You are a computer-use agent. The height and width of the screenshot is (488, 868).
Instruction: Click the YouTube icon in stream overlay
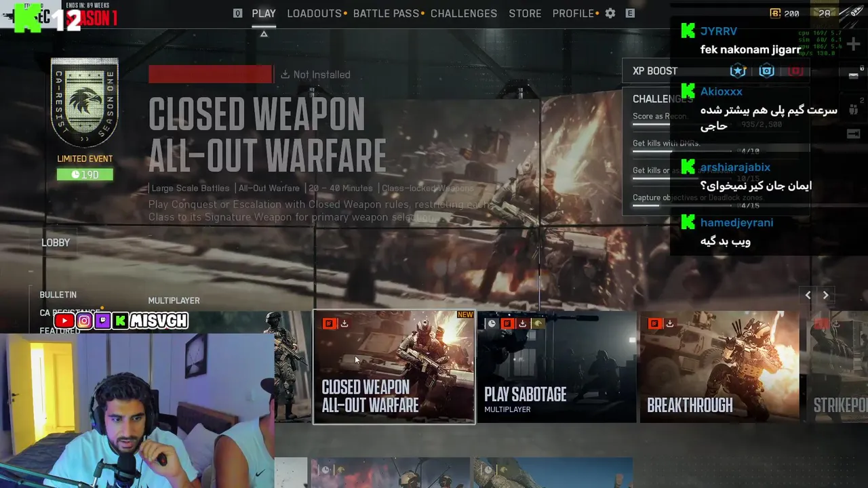click(64, 321)
